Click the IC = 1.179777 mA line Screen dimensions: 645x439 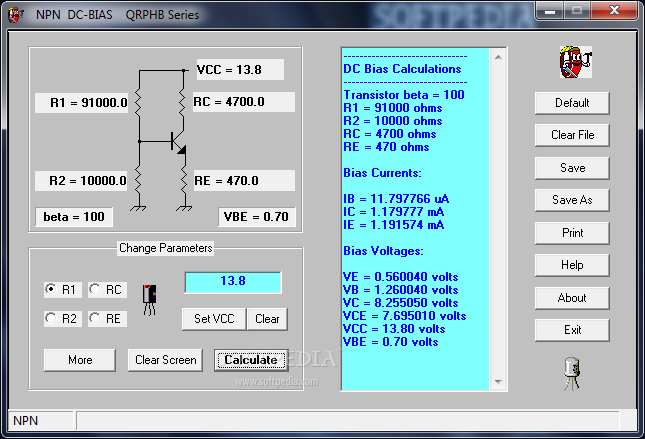click(394, 212)
